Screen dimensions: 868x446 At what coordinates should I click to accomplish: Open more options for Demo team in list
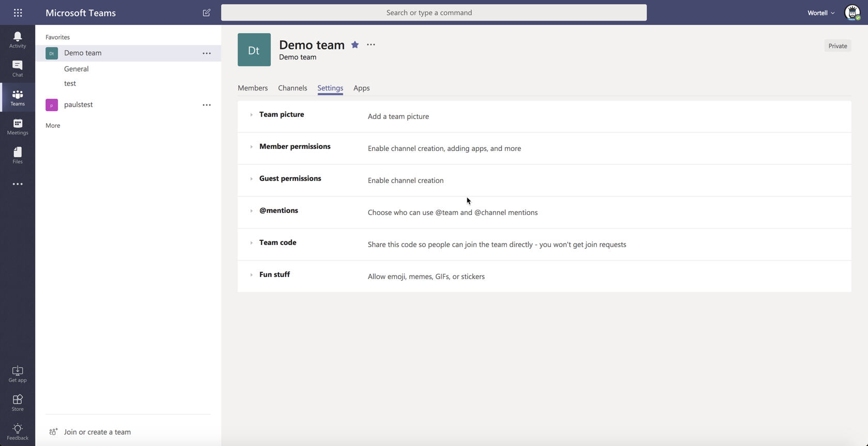click(x=207, y=53)
